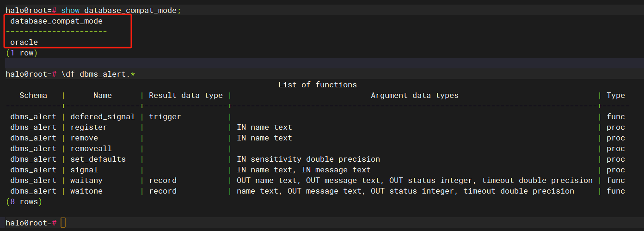The height and width of the screenshot is (231, 644).
Task: Click the database_compat_mode result column header
Action: [56, 21]
